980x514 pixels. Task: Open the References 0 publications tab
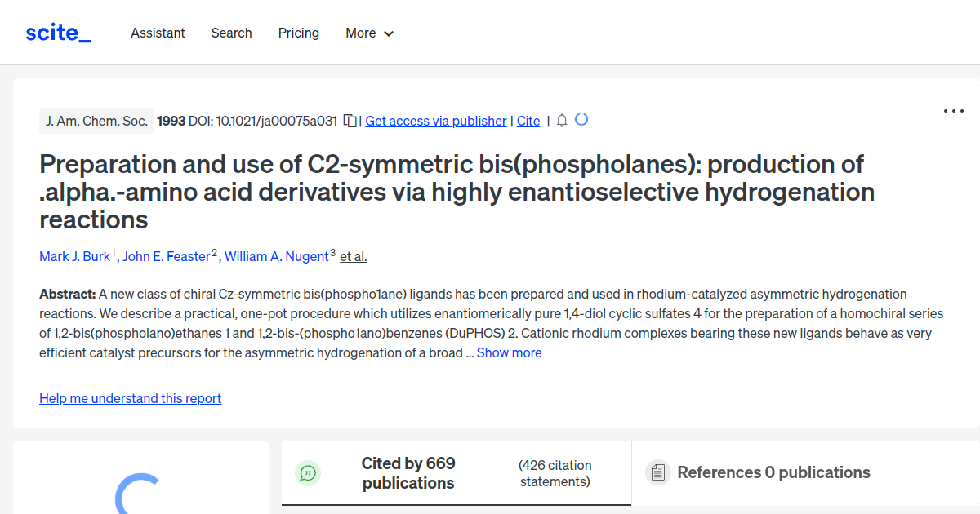pyautogui.click(x=773, y=472)
